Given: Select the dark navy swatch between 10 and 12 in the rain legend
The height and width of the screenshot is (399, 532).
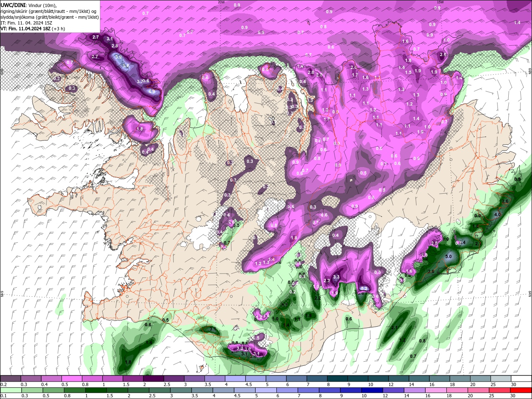Looking at the screenshot, I should point(372,390).
